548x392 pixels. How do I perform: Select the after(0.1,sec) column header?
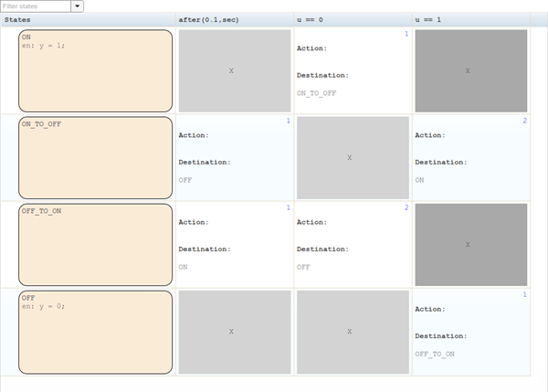[x=235, y=19]
